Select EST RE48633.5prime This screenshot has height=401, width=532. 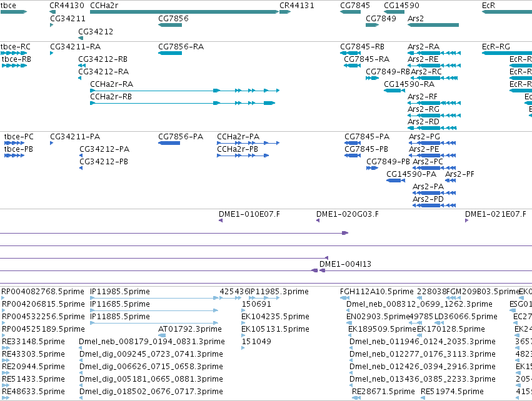click(33, 392)
